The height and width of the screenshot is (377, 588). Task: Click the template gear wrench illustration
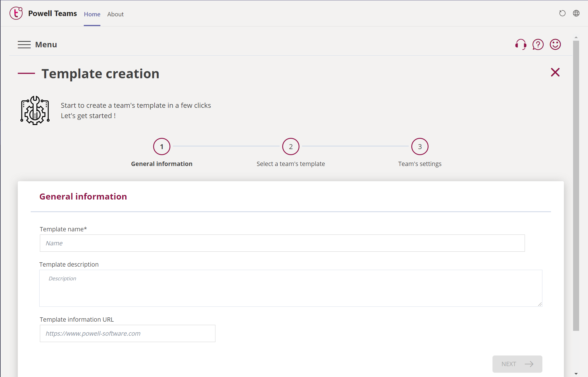pos(35,110)
